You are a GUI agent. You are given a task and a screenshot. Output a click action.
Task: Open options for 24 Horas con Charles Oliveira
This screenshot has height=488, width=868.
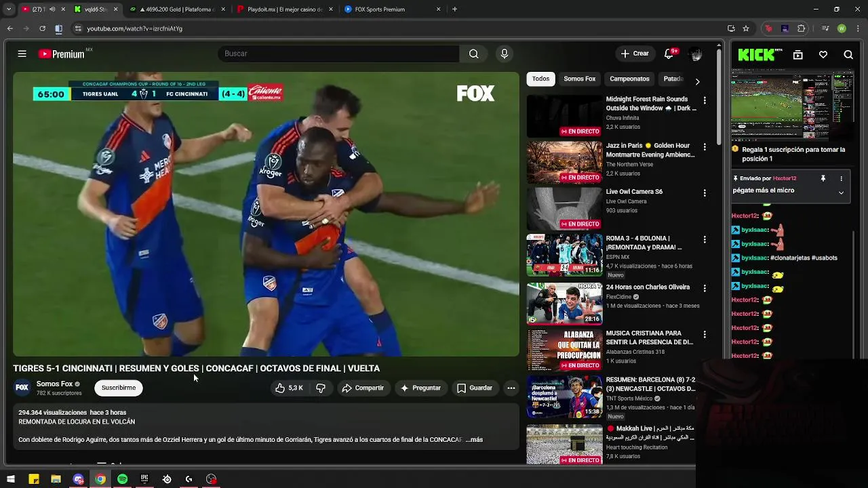click(705, 288)
